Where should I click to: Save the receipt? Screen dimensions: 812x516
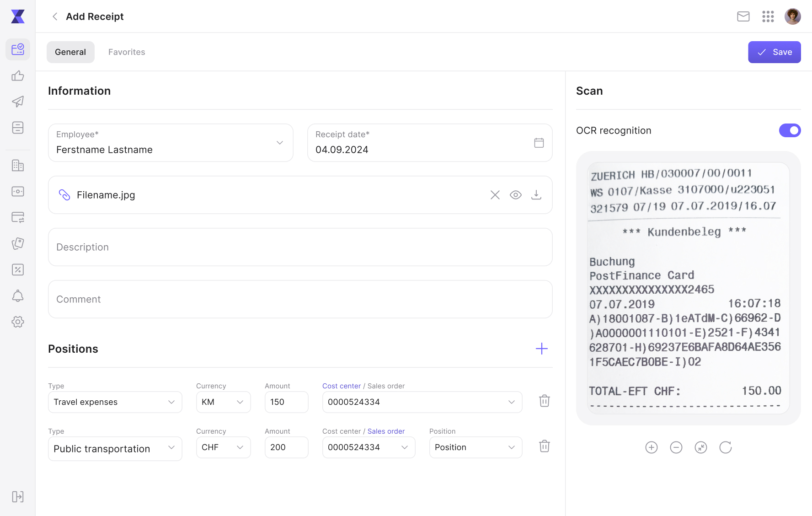775,52
